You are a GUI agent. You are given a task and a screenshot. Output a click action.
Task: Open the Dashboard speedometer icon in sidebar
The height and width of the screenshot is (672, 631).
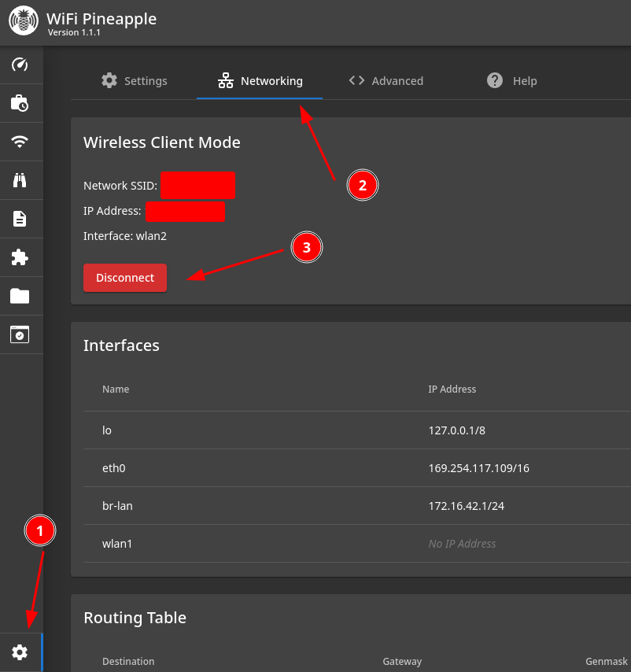(20, 65)
